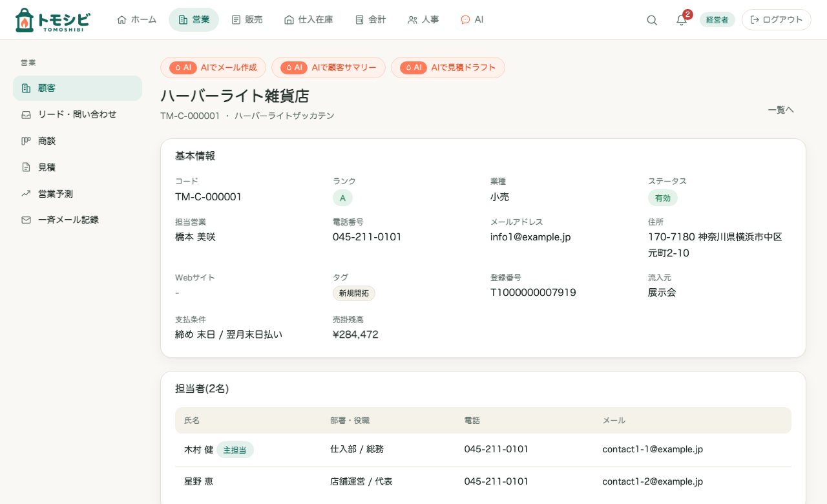Click the receipt icon next to 販売

pos(236,19)
